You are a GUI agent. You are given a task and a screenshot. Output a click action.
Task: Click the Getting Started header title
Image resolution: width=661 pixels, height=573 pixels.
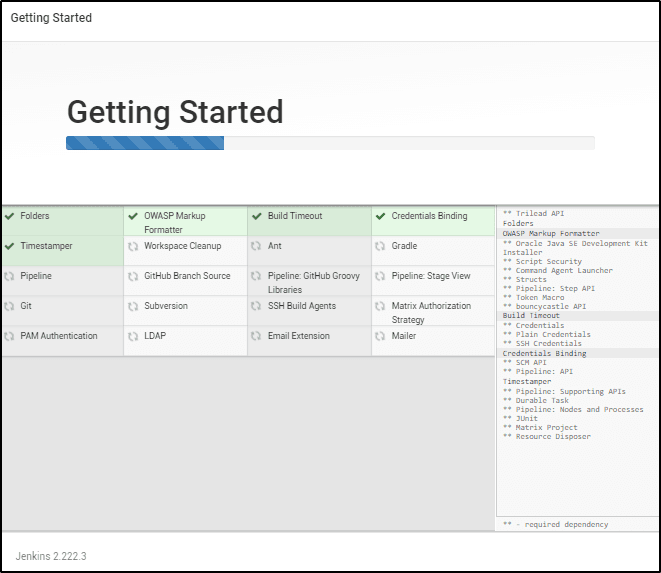pyautogui.click(x=174, y=111)
